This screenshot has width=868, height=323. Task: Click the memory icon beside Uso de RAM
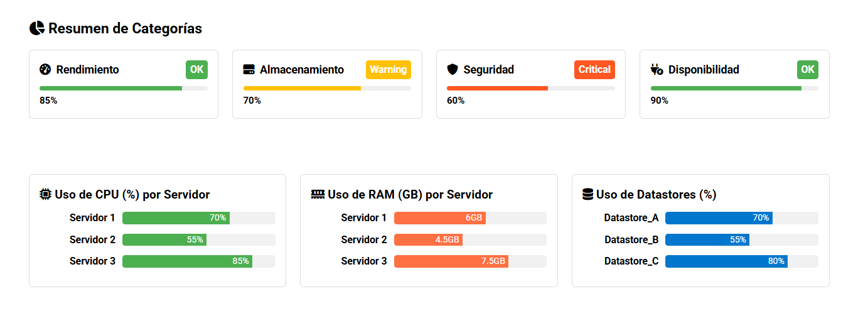[x=318, y=194]
